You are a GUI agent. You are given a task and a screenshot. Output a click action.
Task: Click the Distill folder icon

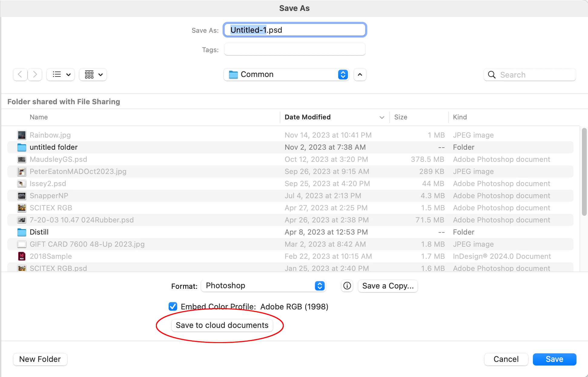point(22,232)
